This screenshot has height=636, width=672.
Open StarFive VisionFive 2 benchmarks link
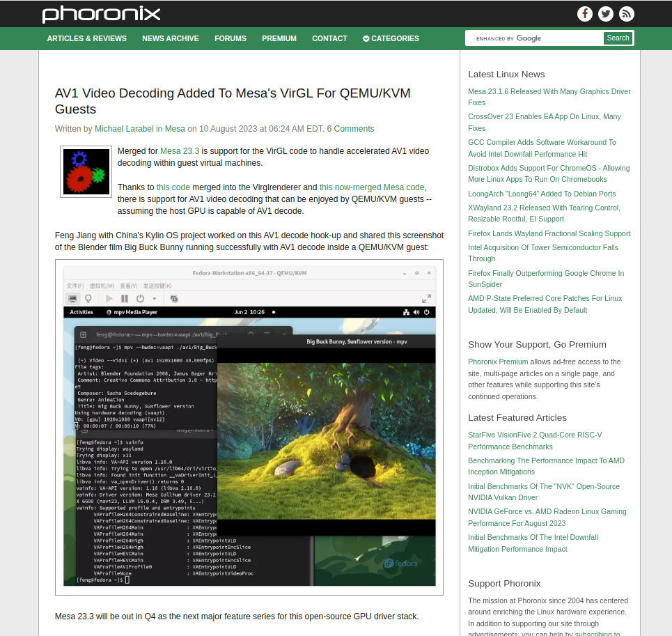pyautogui.click(x=535, y=440)
